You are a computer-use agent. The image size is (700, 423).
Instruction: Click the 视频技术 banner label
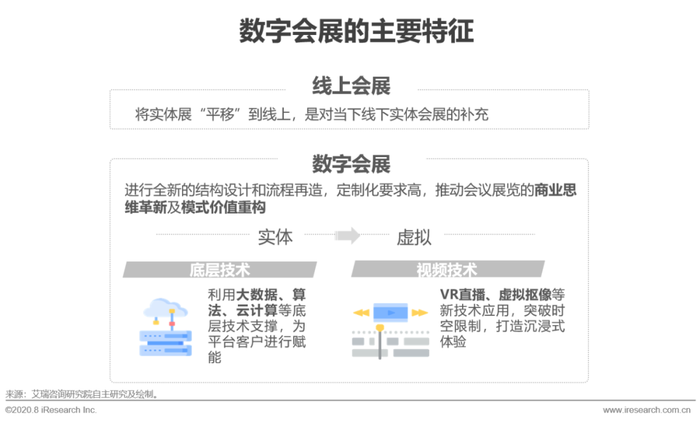[446, 270]
